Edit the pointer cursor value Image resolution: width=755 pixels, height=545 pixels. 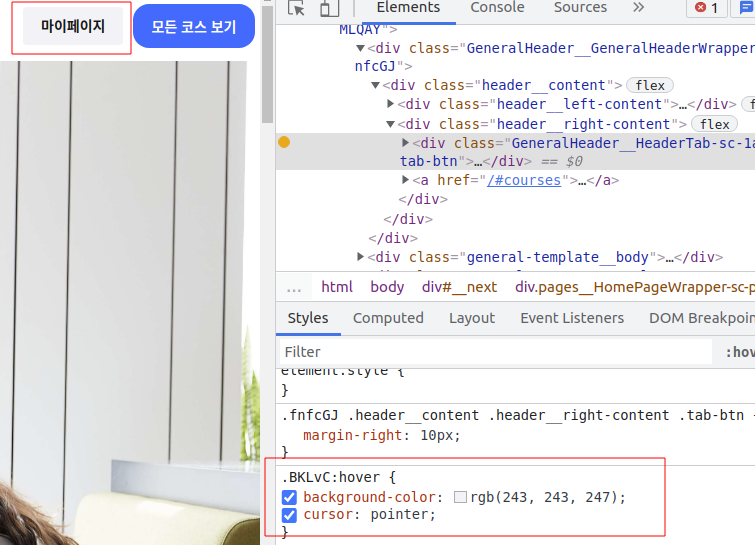(399, 515)
